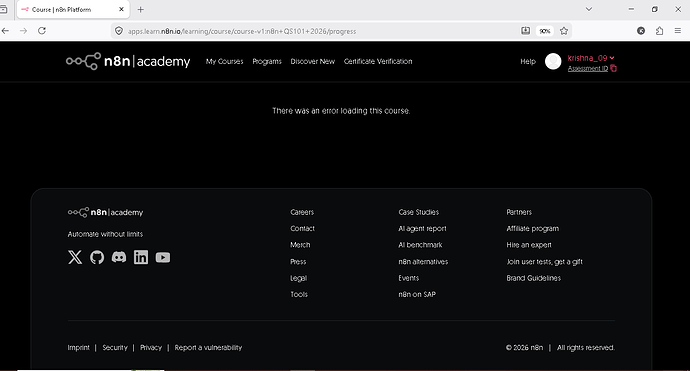Open the Security footer link
Viewport: 690px width, 371px height.
click(115, 348)
